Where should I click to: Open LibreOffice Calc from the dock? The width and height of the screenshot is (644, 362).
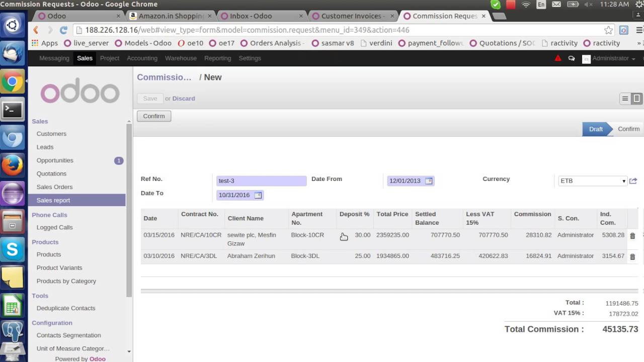point(13,306)
